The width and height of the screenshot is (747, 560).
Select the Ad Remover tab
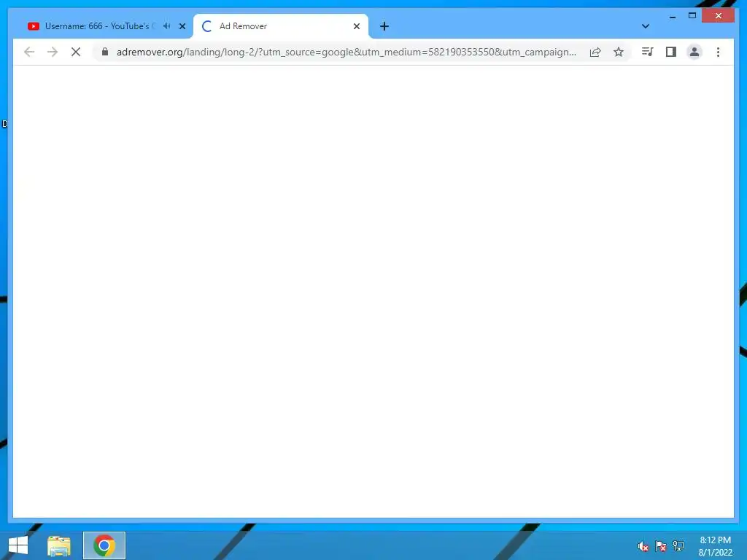click(280, 26)
